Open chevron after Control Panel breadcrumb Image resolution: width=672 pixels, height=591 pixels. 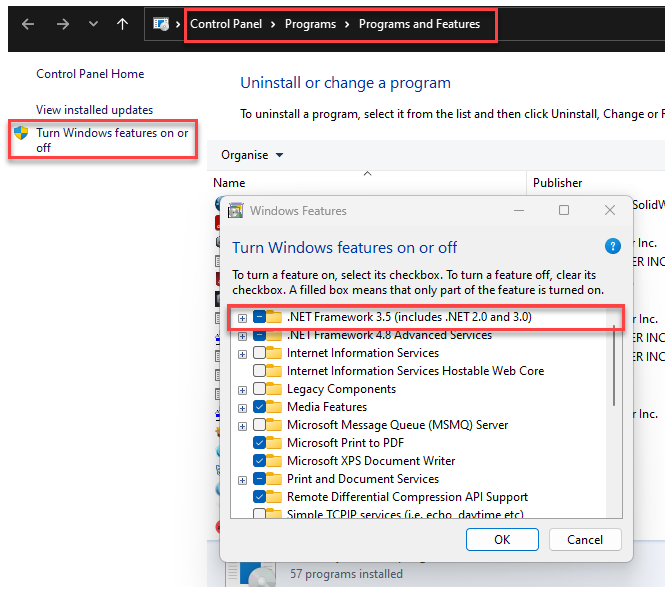pyautogui.click(x=273, y=24)
